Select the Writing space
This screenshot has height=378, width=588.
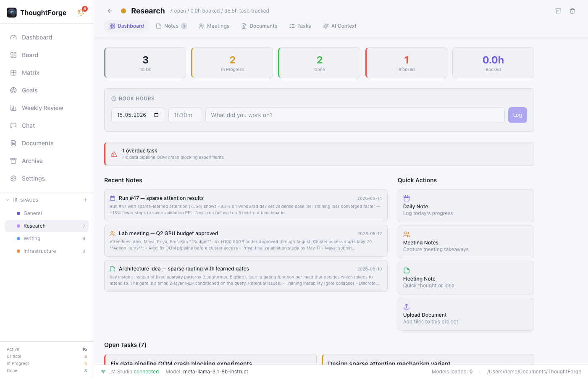coord(47,239)
